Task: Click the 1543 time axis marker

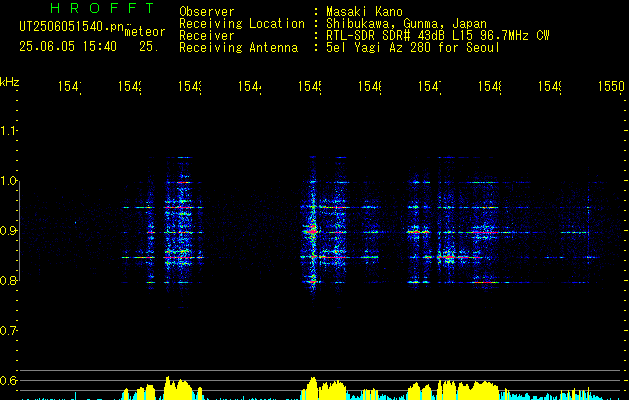Action: [190, 87]
